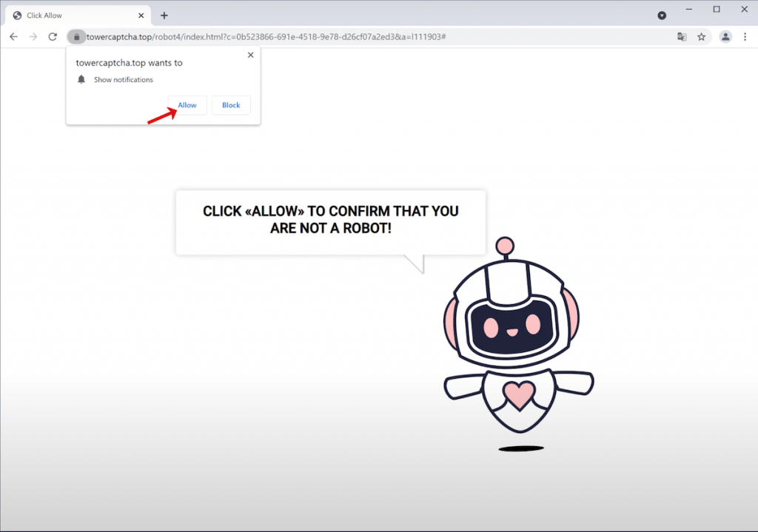The width and height of the screenshot is (758, 532).
Task: Open a new tab with the plus button
Action: [164, 15]
